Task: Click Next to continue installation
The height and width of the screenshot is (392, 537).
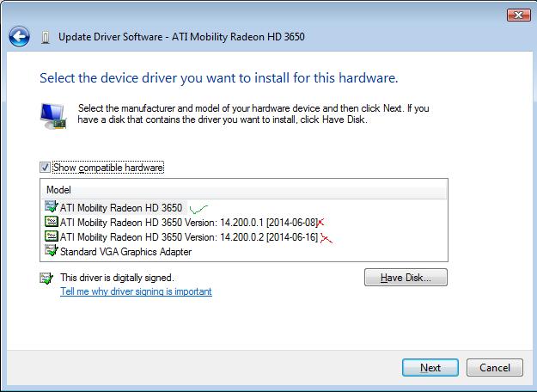Action: pyautogui.click(x=430, y=368)
